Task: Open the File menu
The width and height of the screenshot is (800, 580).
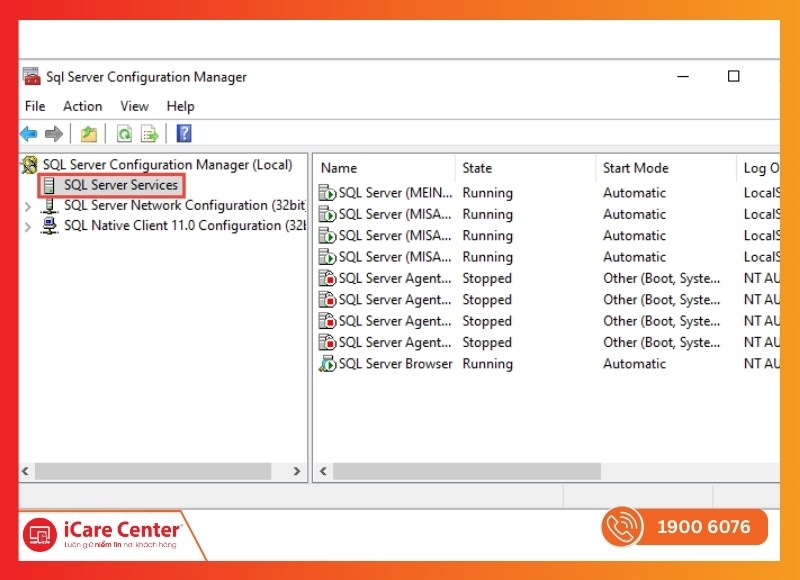Action: tap(35, 106)
